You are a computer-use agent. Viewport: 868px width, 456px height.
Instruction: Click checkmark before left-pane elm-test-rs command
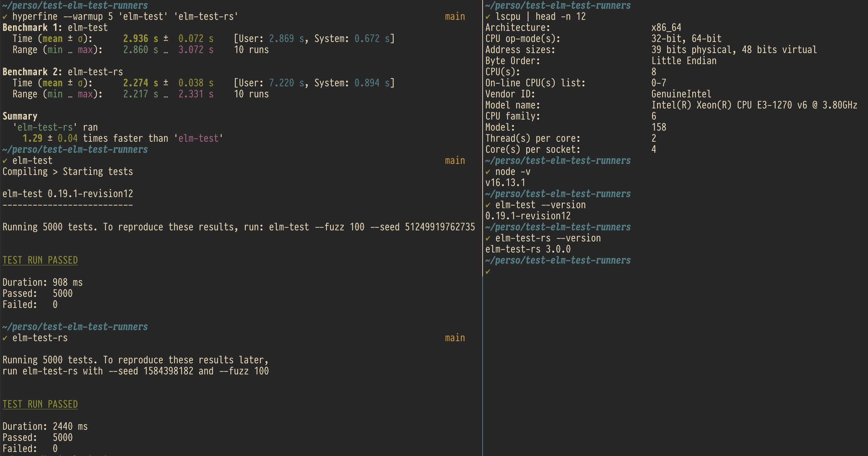(5, 338)
